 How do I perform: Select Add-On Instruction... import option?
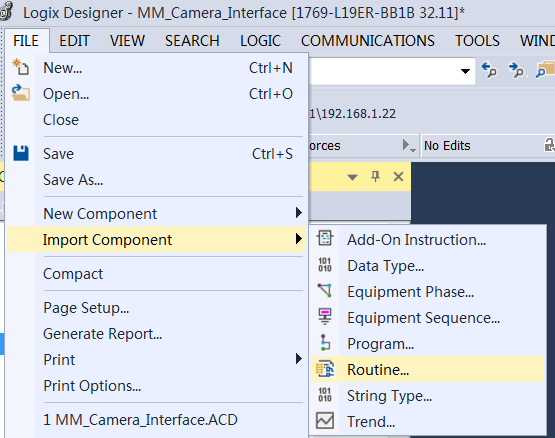(428, 240)
